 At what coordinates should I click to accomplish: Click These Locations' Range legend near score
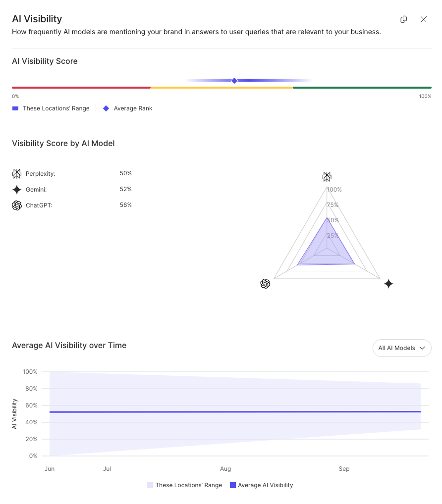51,108
